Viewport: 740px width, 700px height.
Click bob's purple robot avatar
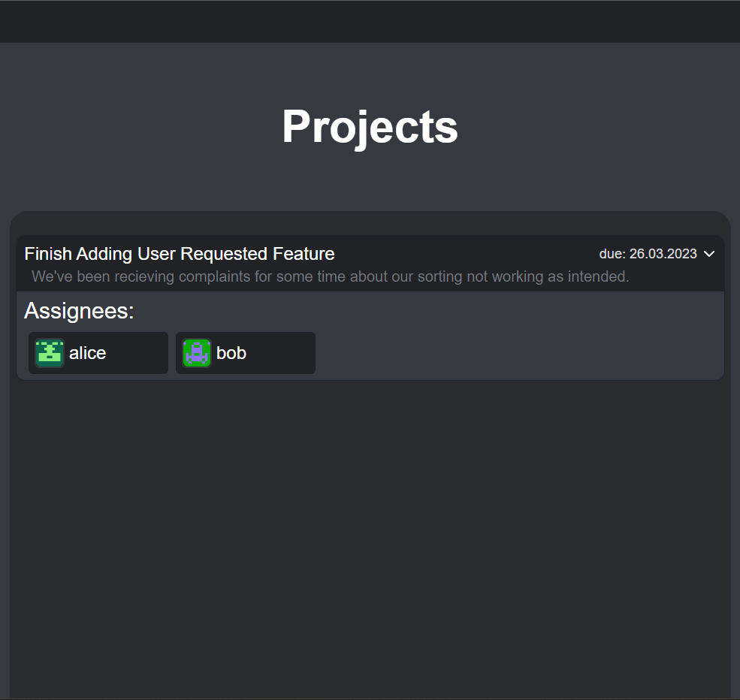click(197, 353)
